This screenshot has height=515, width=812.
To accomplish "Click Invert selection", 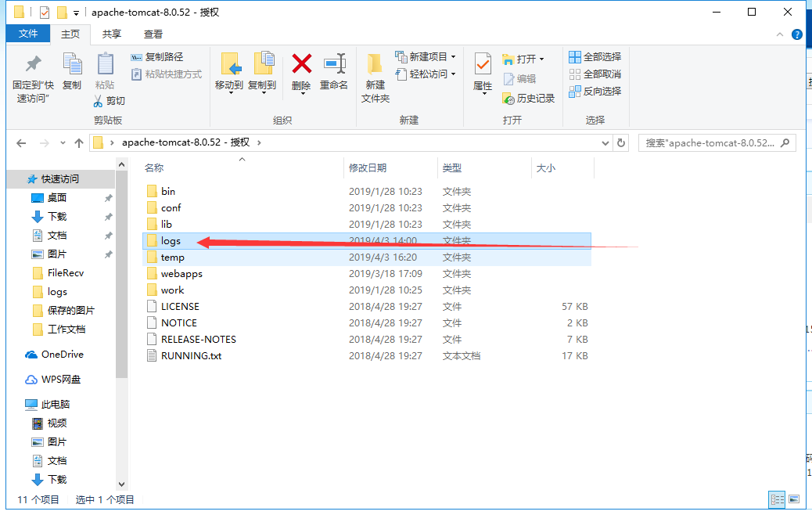I will (595, 92).
